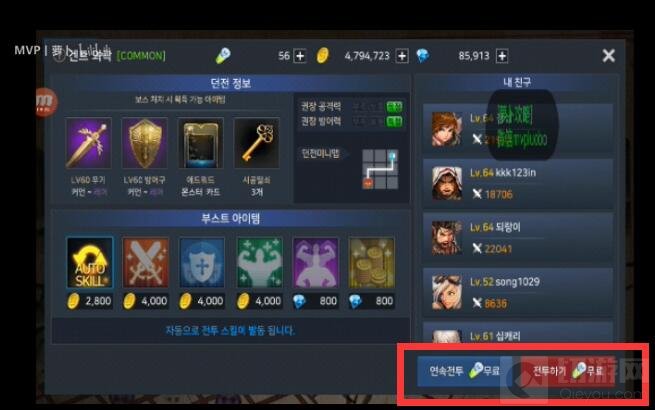Select the gold coins boost item
This screenshot has width=655, height=410.
pyautogui.click(x=371, y=262)
